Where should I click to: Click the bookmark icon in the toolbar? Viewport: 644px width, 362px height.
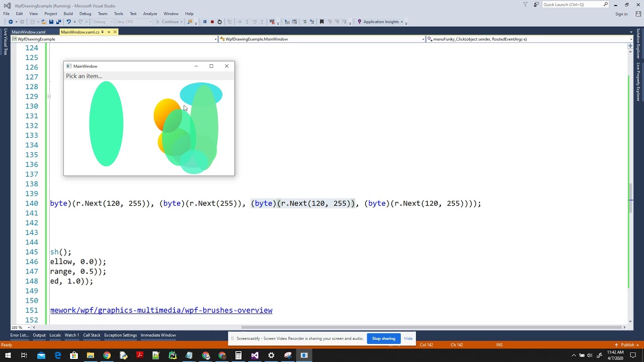(x=321, y=22)
